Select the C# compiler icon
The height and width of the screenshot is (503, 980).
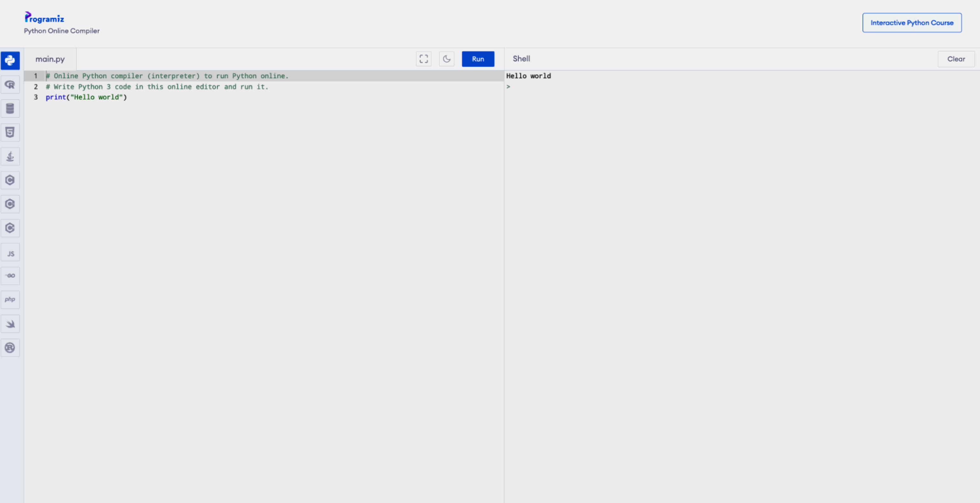pos(10,228)
